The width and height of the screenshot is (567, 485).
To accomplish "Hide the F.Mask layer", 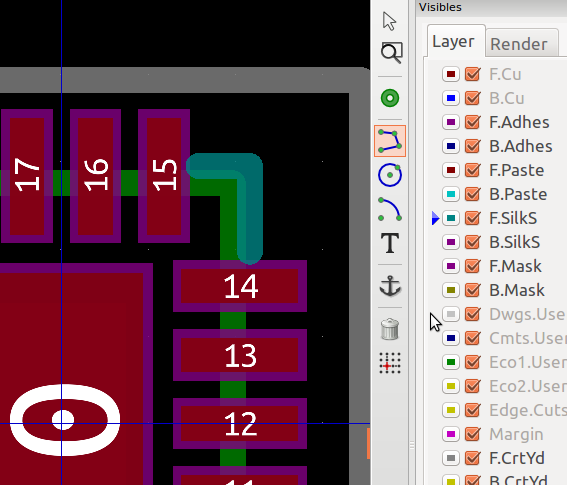I will pyautogui.click(x=472, y=266).
